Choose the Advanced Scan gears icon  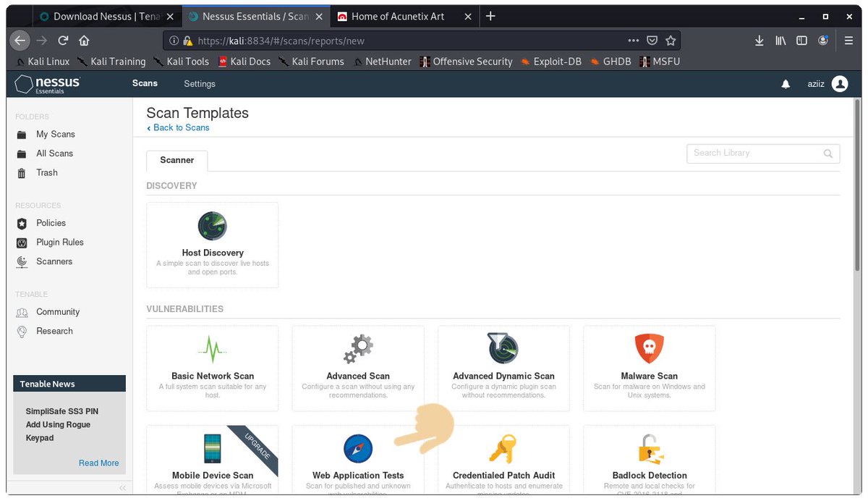(x=358, y=349)
